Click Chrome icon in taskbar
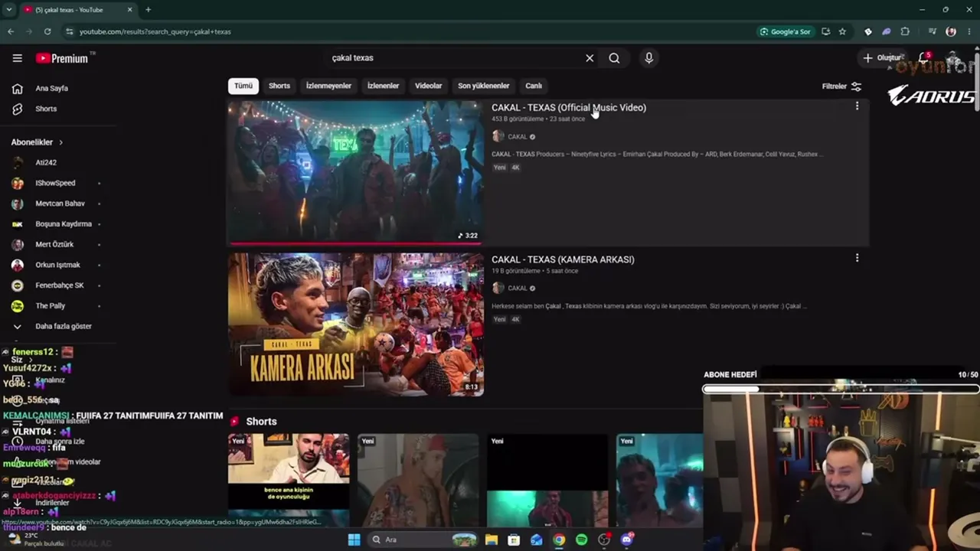Viewport: 980px width, 551px height. coord(559,540)
